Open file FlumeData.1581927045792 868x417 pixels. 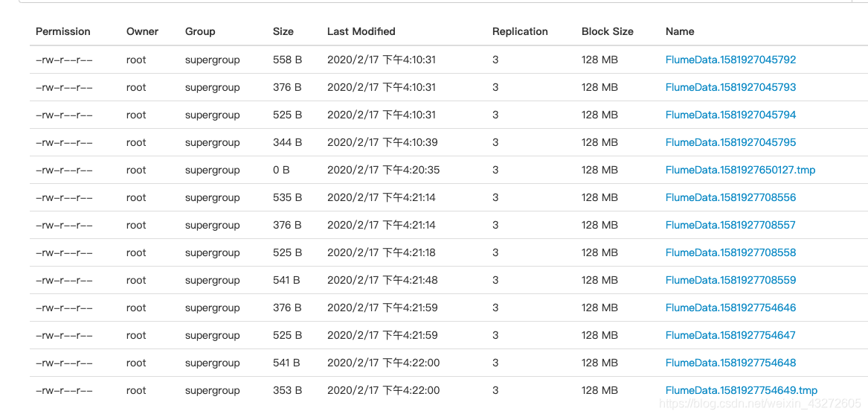[x=730, y=60]
